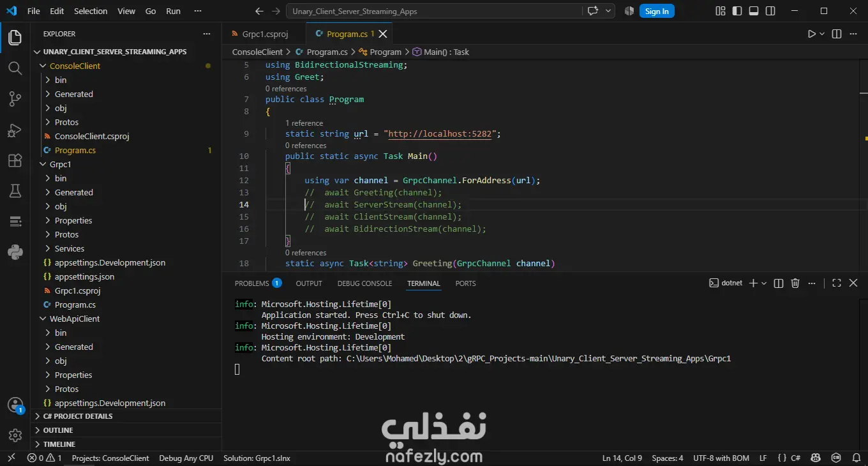Close the Program.cs editor tab
This screenshot has height=466, width=868.
tap(383, 34)
